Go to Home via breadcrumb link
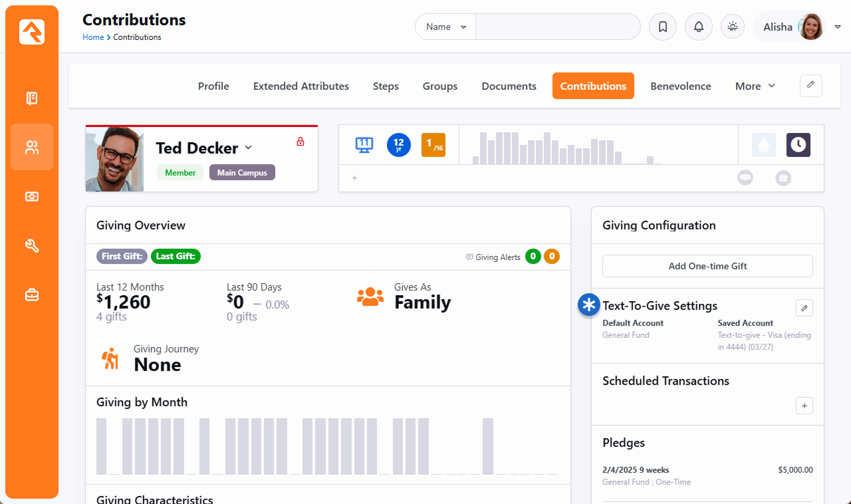 pos(93,37)
